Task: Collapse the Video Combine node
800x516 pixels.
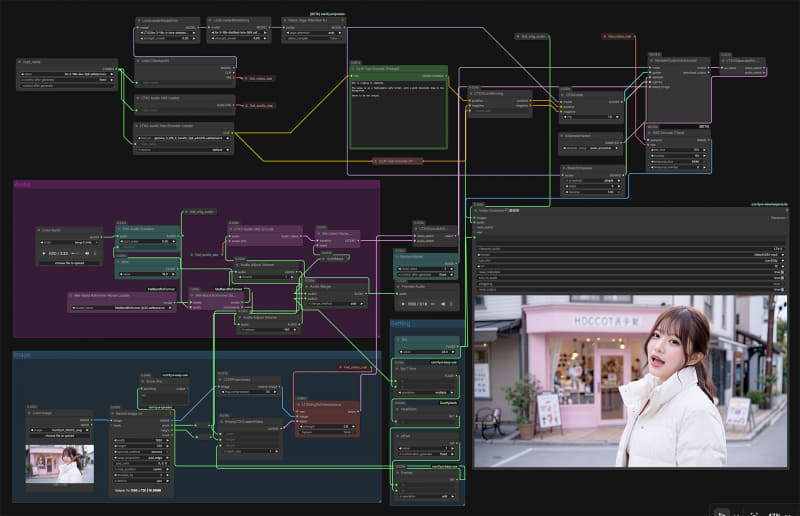Action: tap(476, 210)
